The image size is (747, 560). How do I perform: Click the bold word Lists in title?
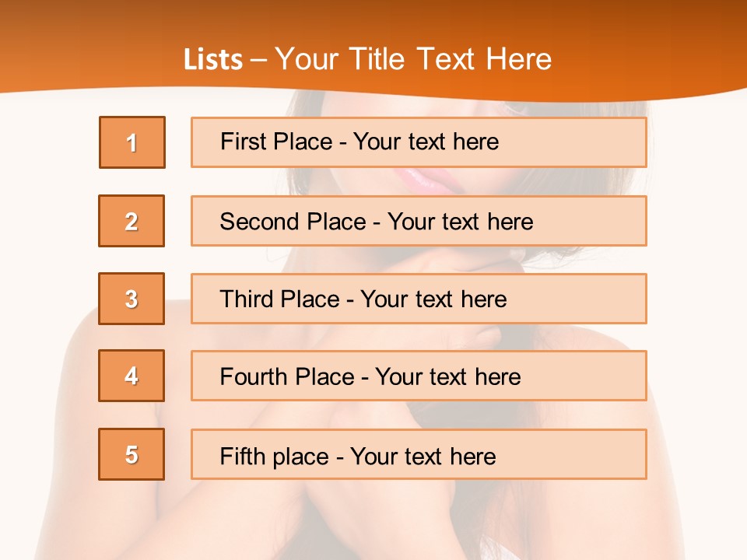213,60
